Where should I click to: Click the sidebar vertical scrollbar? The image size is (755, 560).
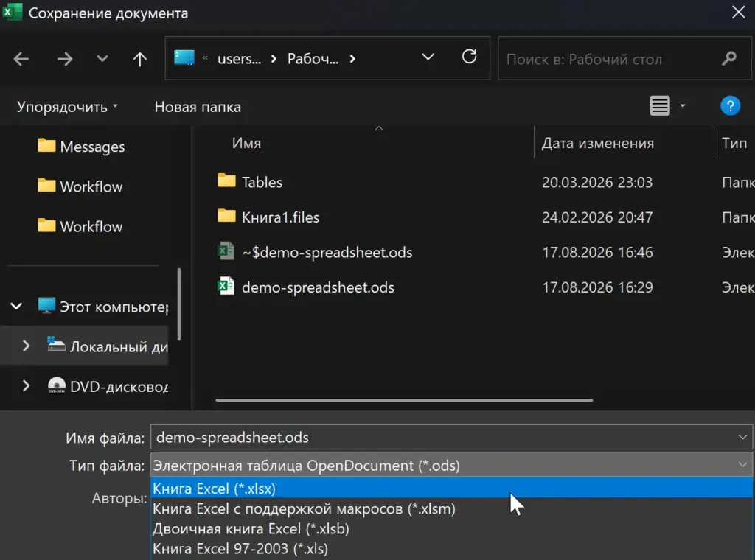[x=179, y=304]
